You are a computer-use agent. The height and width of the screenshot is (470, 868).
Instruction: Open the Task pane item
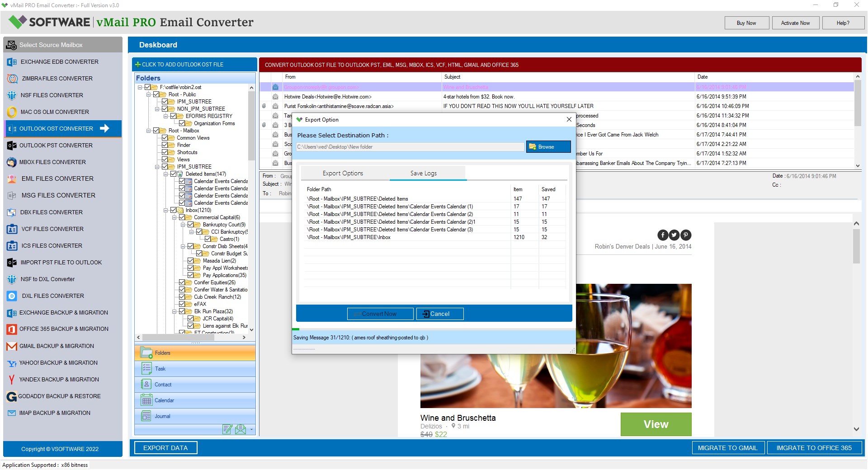point(195,369)
